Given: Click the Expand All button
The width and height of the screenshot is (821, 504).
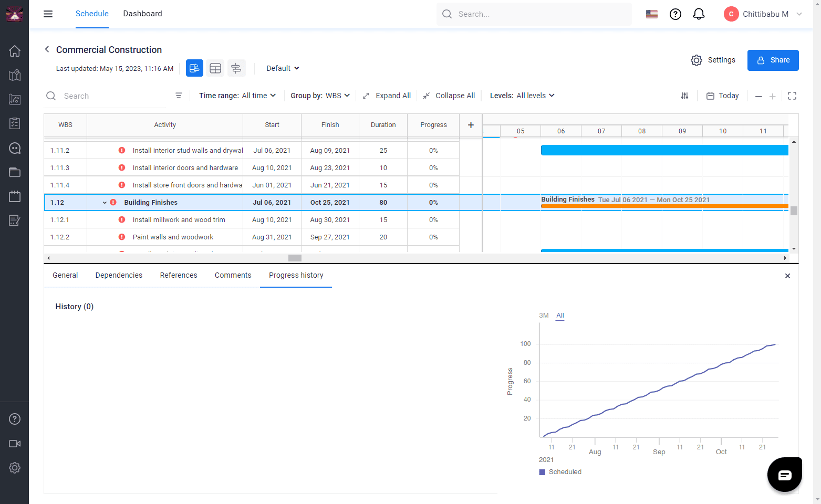Looking at the screenshot, I should (387, 96).
